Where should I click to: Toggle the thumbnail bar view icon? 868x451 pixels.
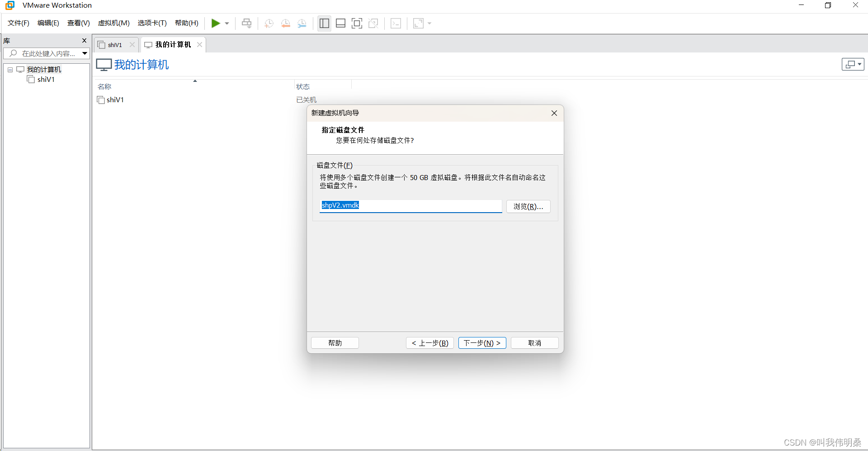pos(340,23)
